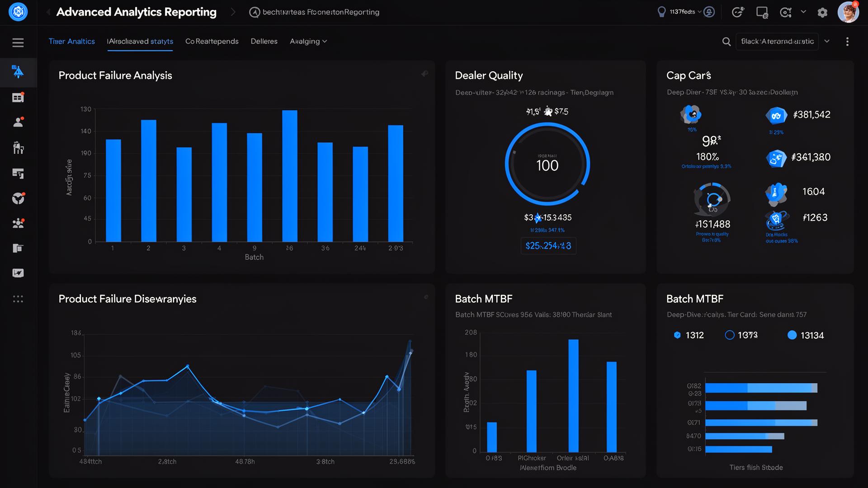
Task: Click the corner icon on Product Failure Disewranyies
Action: [x=426, y=297]
